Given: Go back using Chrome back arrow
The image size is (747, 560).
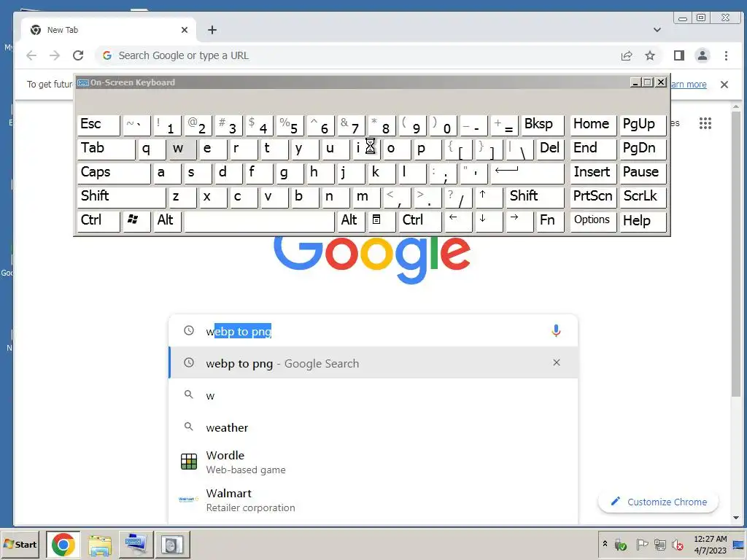Looking at the screenshot, I should tap(31, 55).
